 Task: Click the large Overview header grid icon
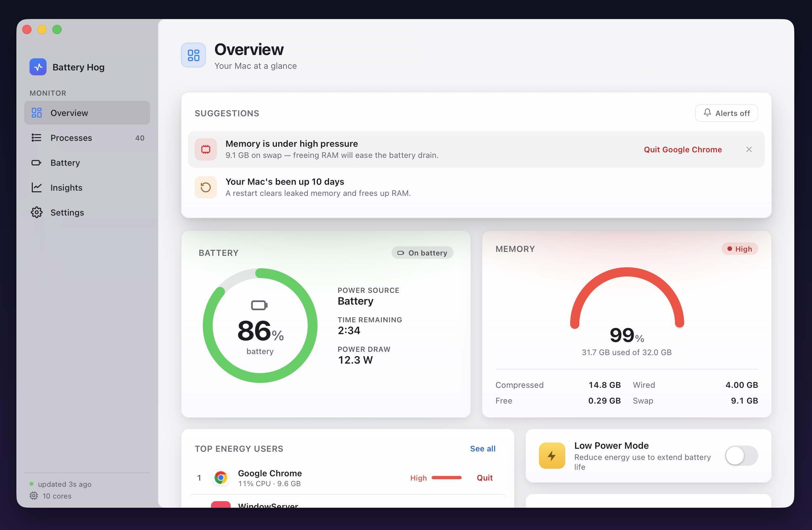coord(193,55)
